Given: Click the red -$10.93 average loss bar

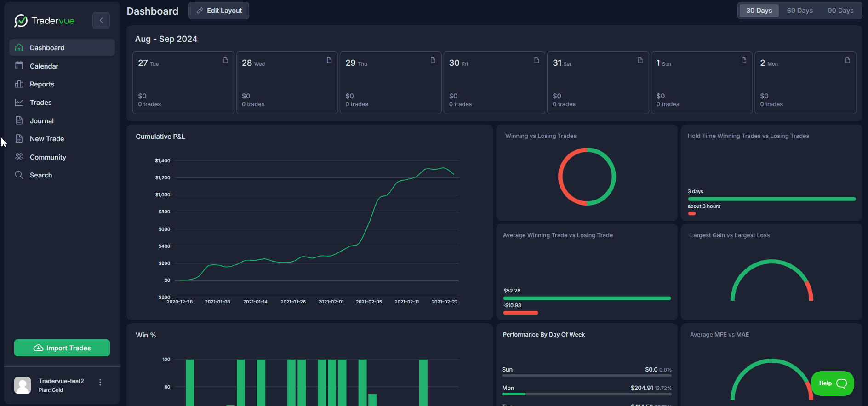Looking at the screenshot, I should [520, 313].
